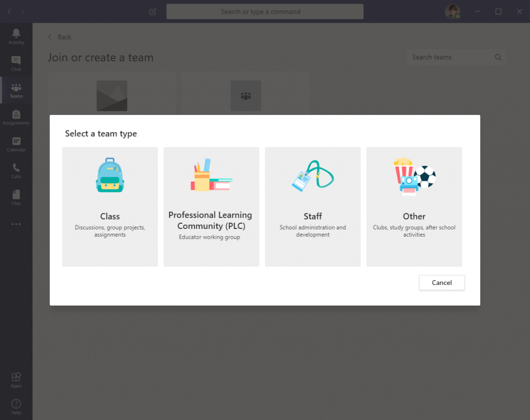The image size is (530, 420).
Task: Click the 'Select a team type' heading
Action: pyautogui.click(x=101, y=134)
